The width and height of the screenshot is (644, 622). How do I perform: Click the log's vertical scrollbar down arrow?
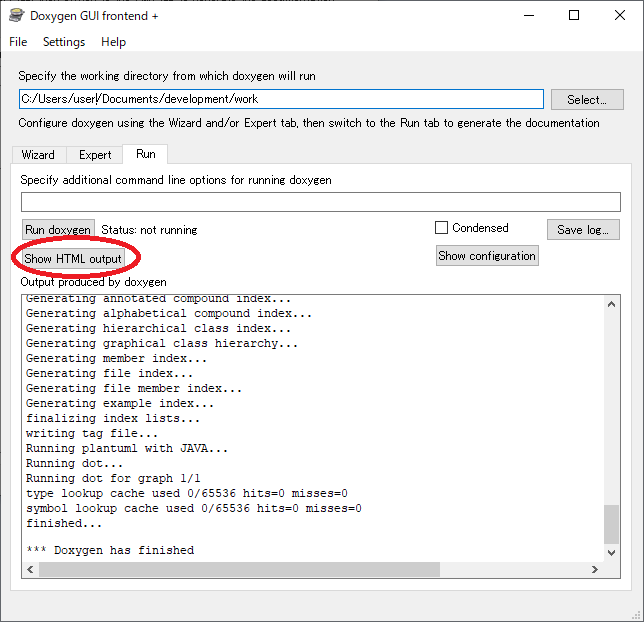(612, 551)
